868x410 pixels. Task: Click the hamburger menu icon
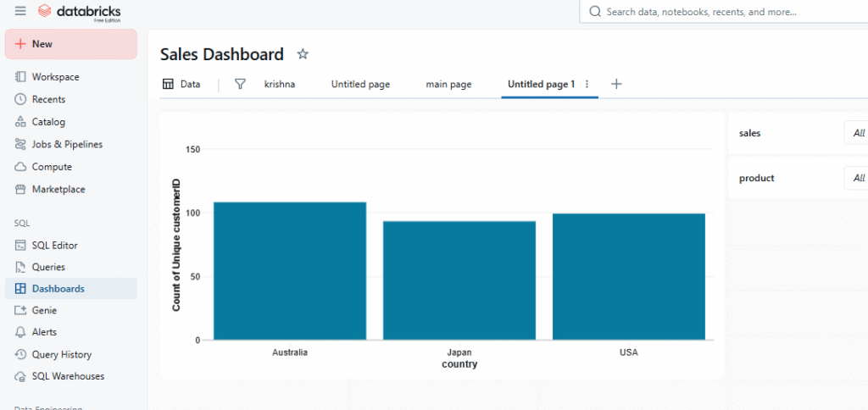[20, 11]
